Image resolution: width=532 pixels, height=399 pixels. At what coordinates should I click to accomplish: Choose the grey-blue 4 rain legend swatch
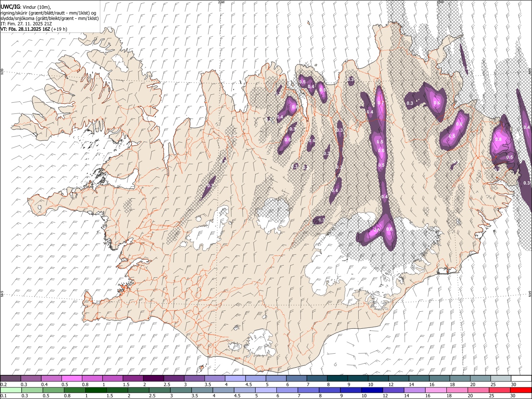pos(223,390)
